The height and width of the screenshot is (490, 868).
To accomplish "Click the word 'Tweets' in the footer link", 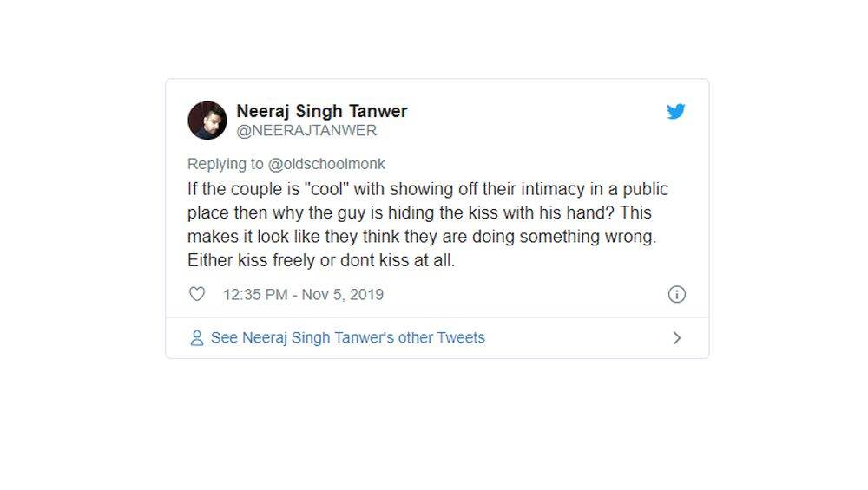I will click(461, 337).
